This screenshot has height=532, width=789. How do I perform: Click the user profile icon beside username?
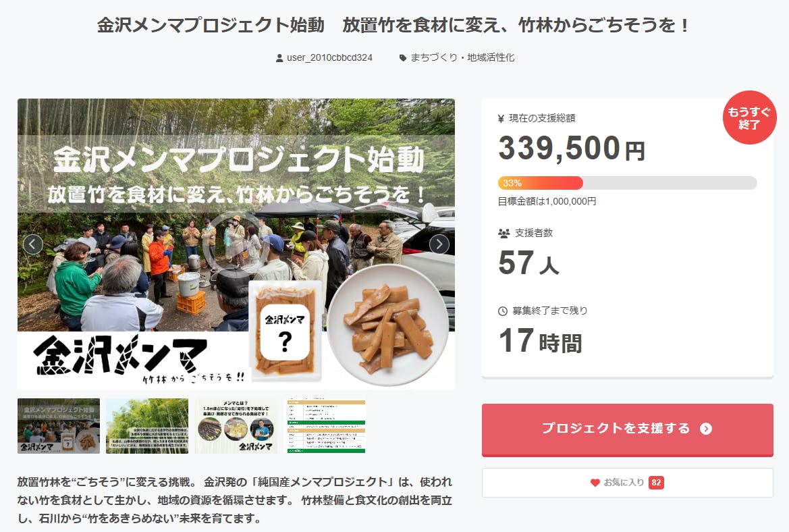[279, 58]
